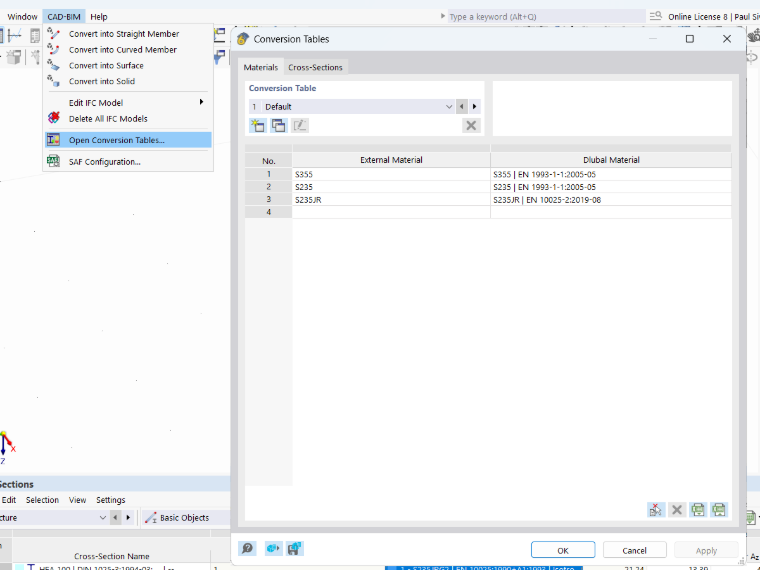Select the Materials tab
Screen dimensions: 760x570
(261, 67)
